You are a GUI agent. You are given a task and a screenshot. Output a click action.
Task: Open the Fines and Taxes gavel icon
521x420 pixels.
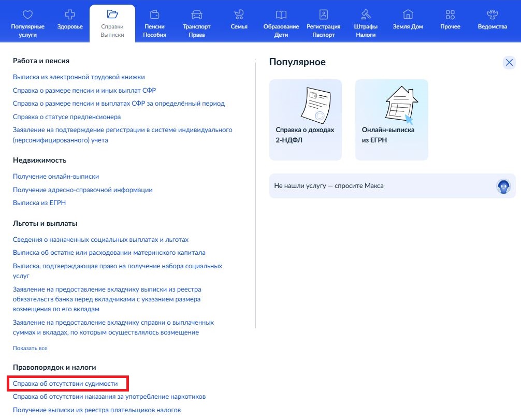(x=366, y=15)
